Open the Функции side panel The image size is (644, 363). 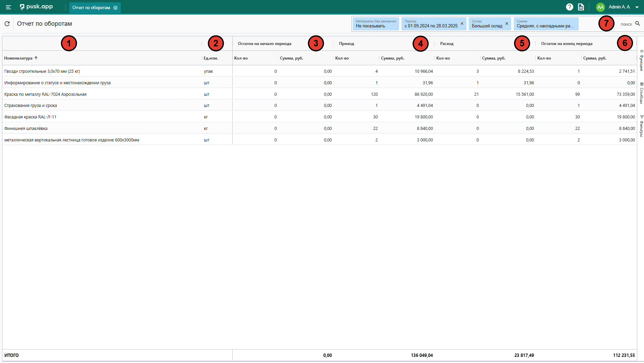(x=641, y=60)
